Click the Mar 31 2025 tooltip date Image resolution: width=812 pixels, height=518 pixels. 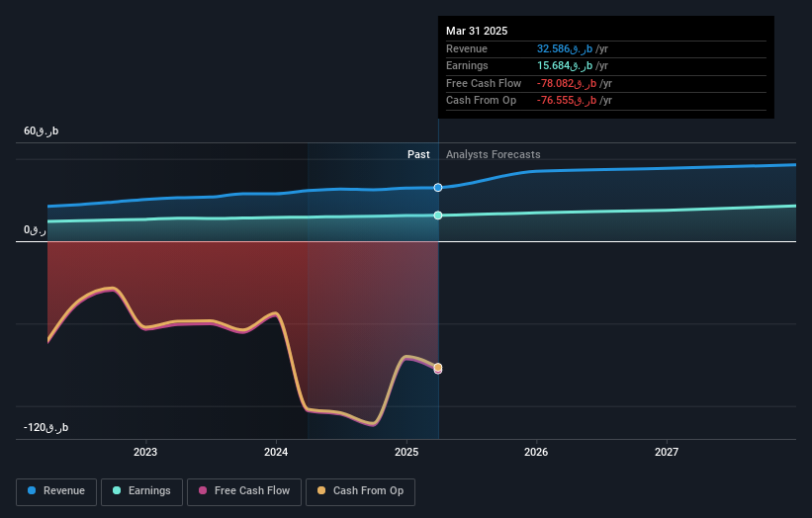pos(477,31)
